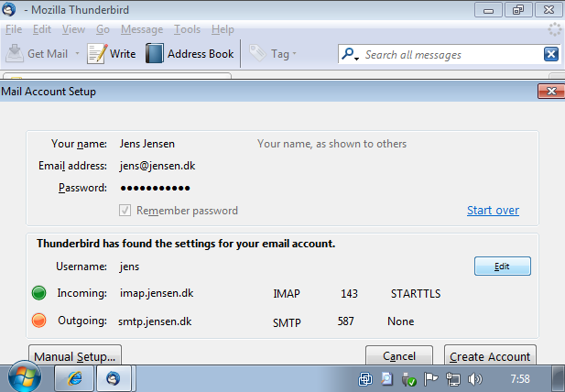This screenshot has height=392, width=565.
Task: Click the Start over link
Action: tap(493, 210)
